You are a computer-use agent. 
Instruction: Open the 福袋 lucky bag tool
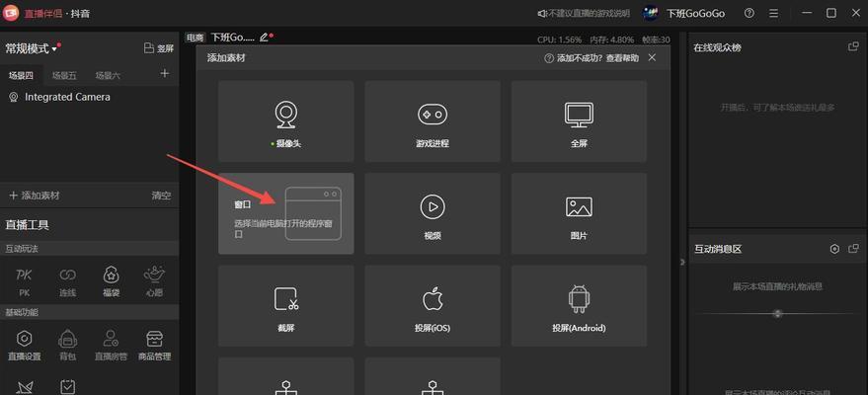point(111,281)
